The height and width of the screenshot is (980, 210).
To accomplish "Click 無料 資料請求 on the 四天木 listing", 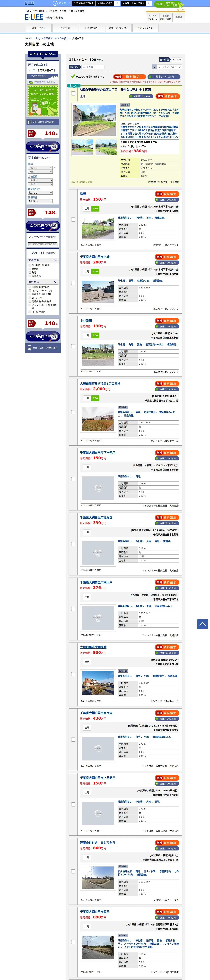I will (167, 582).
